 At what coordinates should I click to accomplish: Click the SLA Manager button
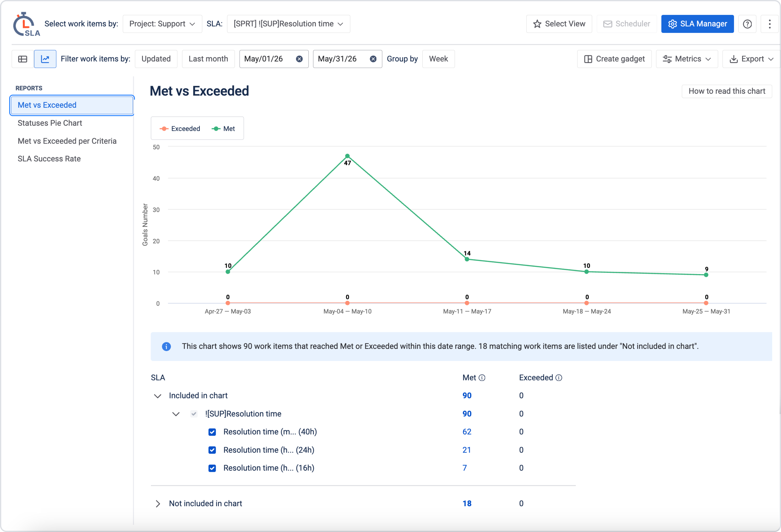697,24
